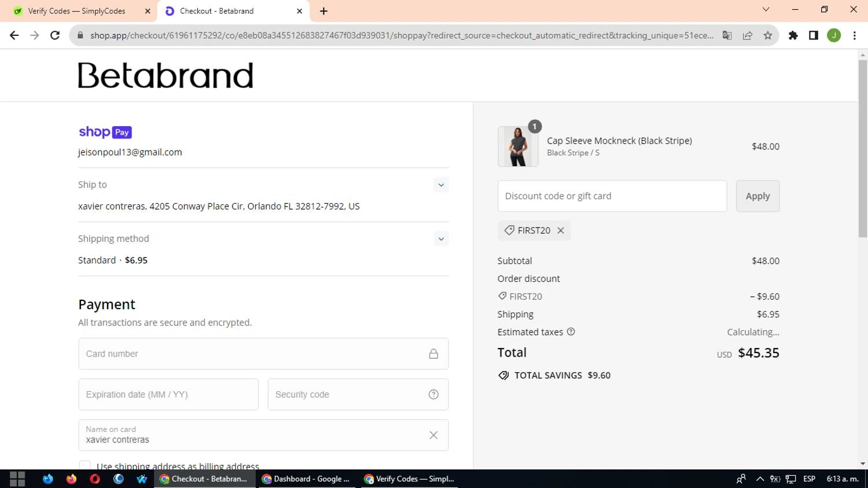Open the taskbar clock showing 6:13 a. m.
The height and width of the screenshot is (488, 868).
point(843,479)
